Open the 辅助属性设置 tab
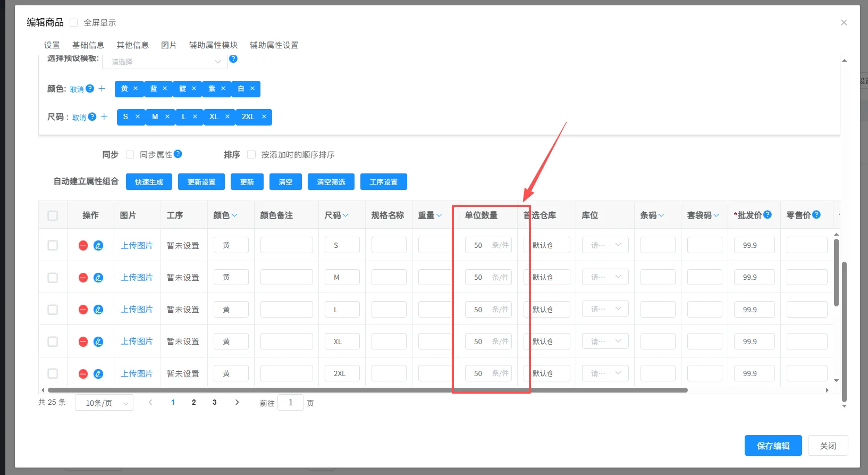Image resolution: width=868 pixels, height=475 pixels. tap(274, 45)
